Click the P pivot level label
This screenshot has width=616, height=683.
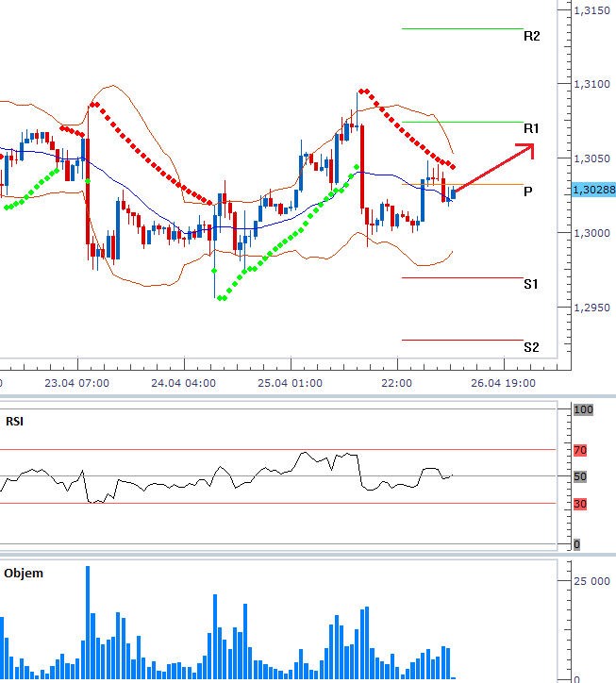(x=527, y=192)
